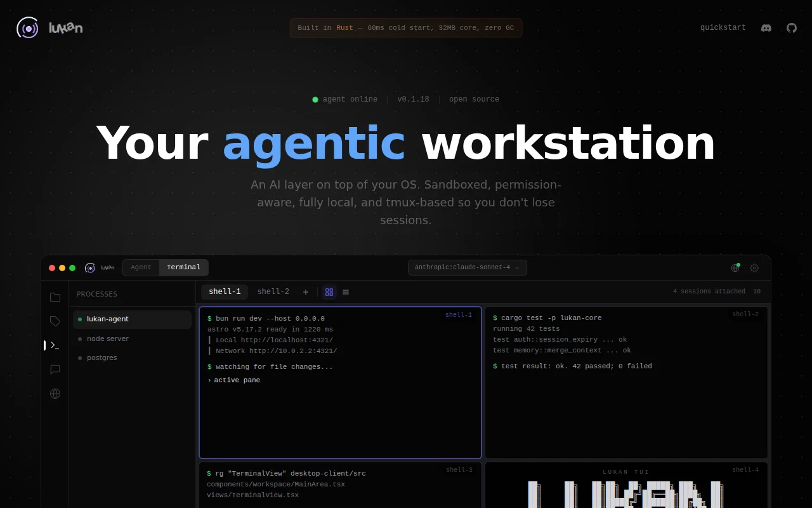812x508 pixels.
Task: Click the shell-3 pane label
Action: click(x=459, y=470)
